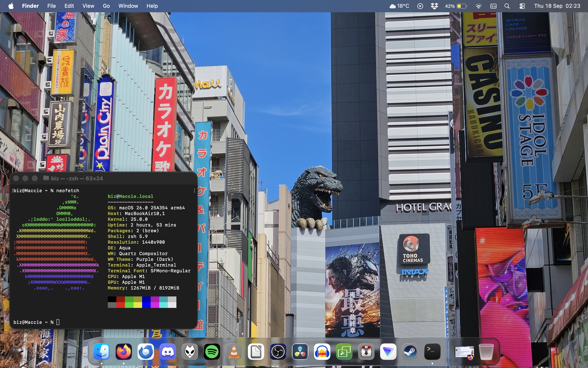Viewport: 588px width, 368px height.
Task: Open the Go menu
Action: pos(106,6)
